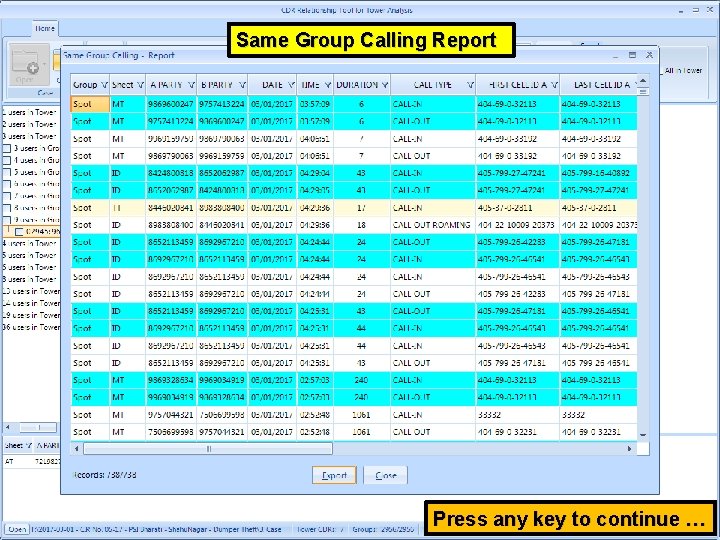Open the TIME column filter dropdown
Image resolution: width=720 pixels, height=540 pixels.
(328, 85)
